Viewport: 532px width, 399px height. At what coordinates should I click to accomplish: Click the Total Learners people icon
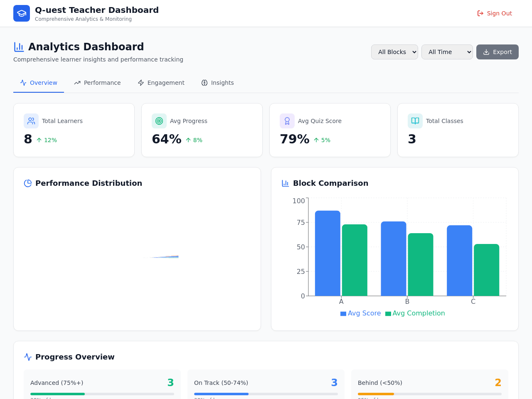[x=31, y=121]
